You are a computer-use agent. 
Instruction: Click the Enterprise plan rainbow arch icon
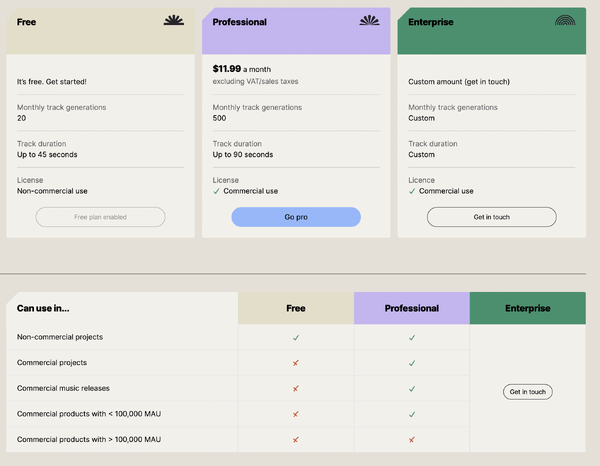coord(566,20)
